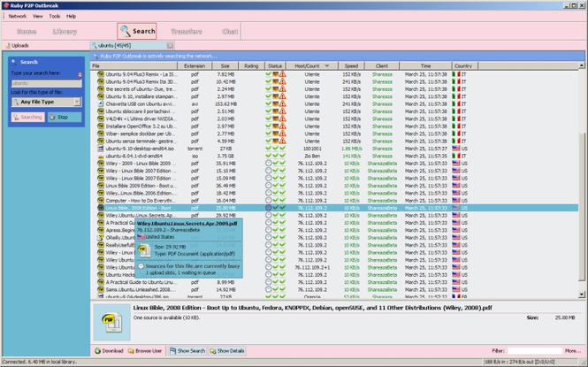Open the Help menu

[71, 16]
